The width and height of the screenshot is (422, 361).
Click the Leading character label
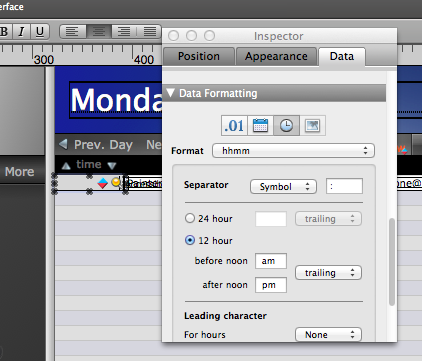pos(225,315)
